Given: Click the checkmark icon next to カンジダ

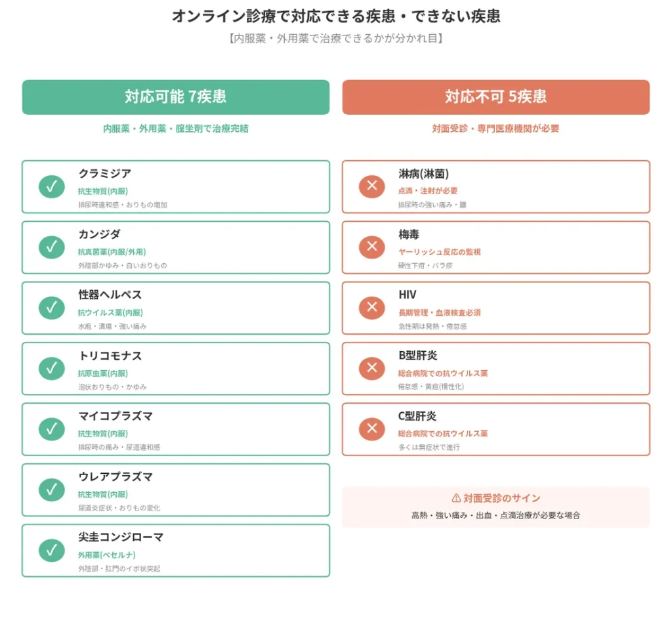Looking at the screenshot, I should pyautogui.click(x=51, y=247).
